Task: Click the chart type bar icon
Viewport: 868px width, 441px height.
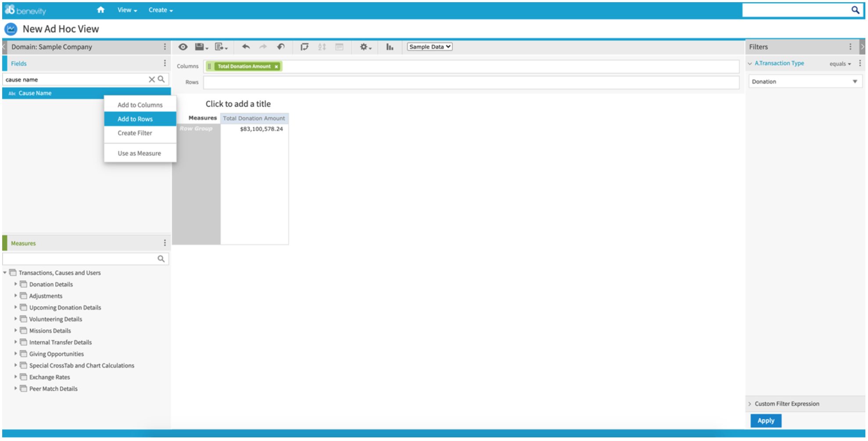Action: pos(390,47)
